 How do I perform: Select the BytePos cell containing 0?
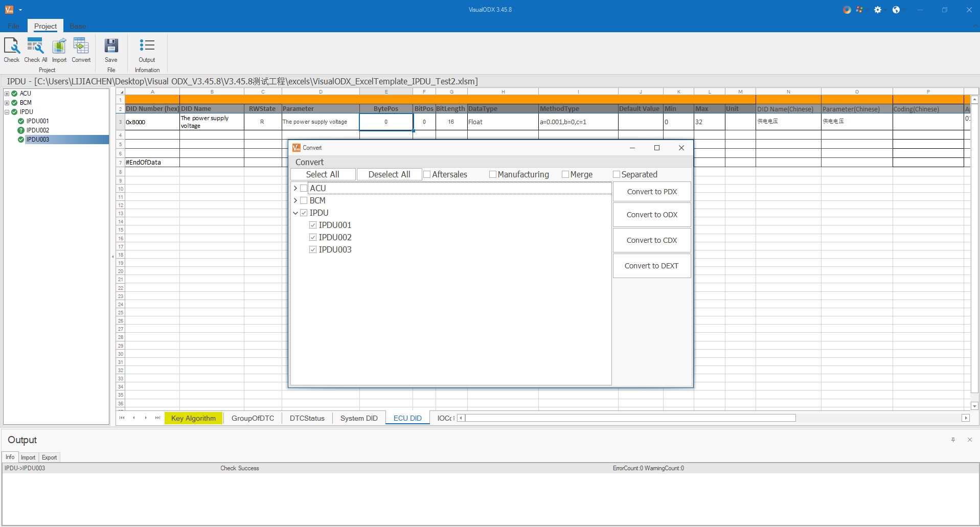(x=386, y=122)
